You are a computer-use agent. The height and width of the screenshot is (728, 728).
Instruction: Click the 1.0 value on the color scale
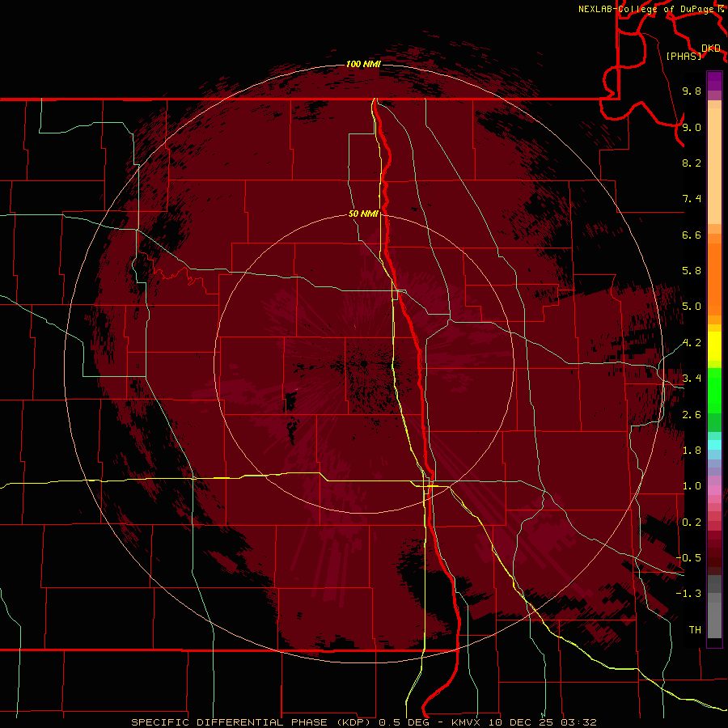pos(692,486)
